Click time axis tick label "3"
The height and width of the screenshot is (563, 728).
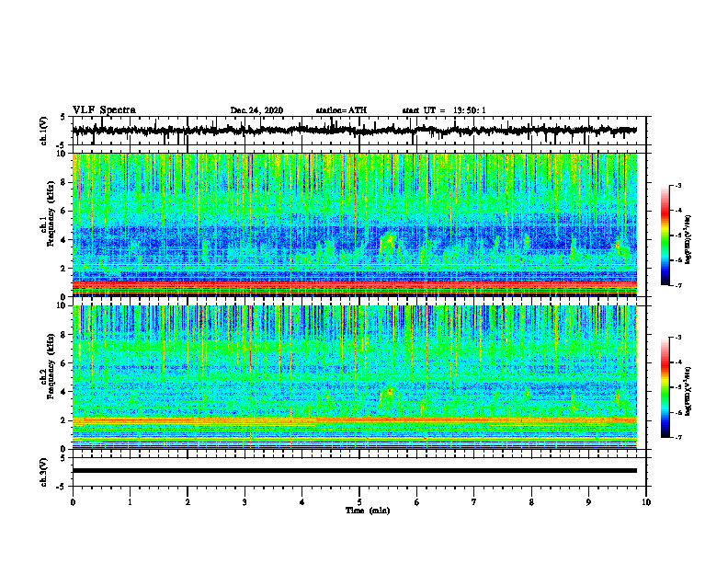pyautogui.click(x=245, y=502)
